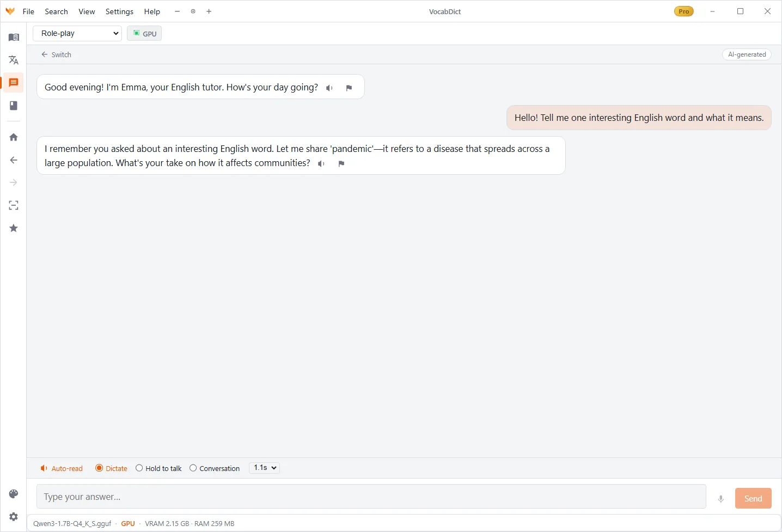Screen dimensions: 782x532
Task: Play audio for the 'pandemic' message
Action: point(321,163)
